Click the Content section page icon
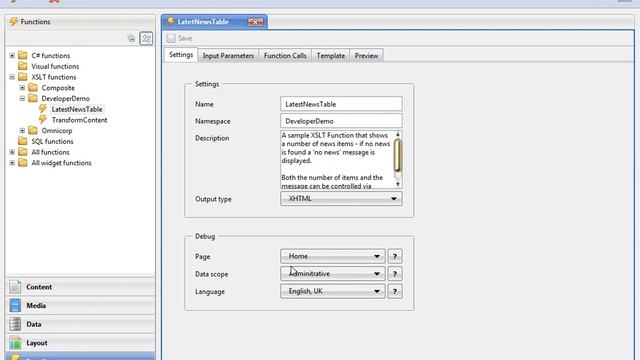The height and width of the screenshot is (360, 640). point(15,287)
